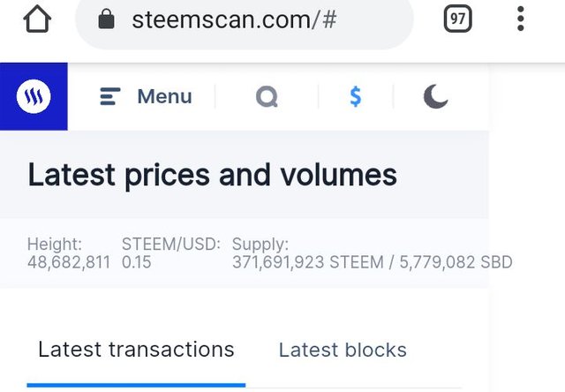Viewport: 565px width, 392px height.
Task: Click the Height label
Action: (x=55, y=245)
